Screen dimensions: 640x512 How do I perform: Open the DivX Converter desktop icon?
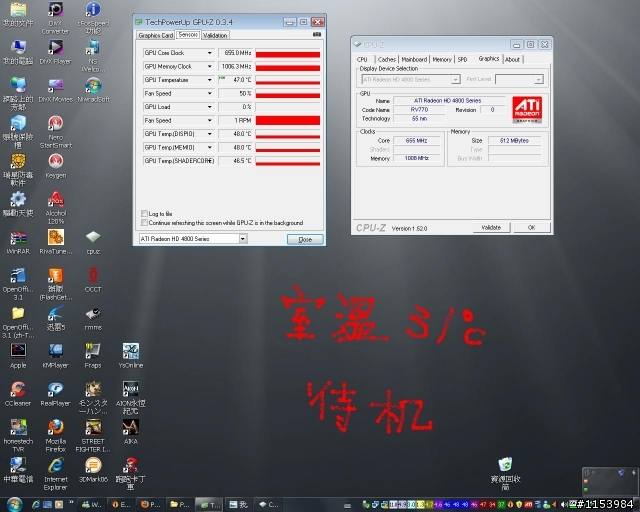(55, 18)
